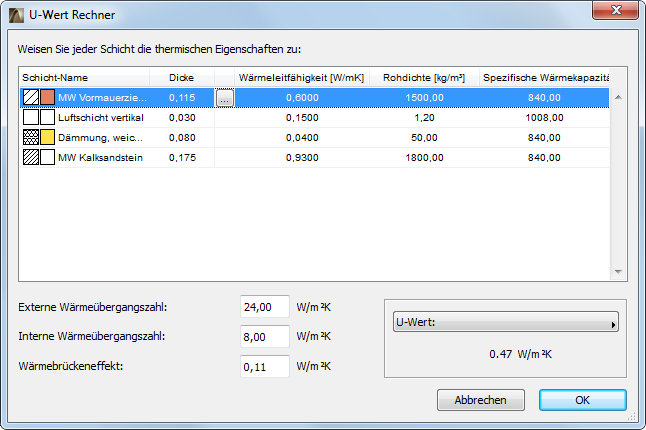Click the heat capacity value 1008,00
The image size is (646, 430).
point(544,117)
